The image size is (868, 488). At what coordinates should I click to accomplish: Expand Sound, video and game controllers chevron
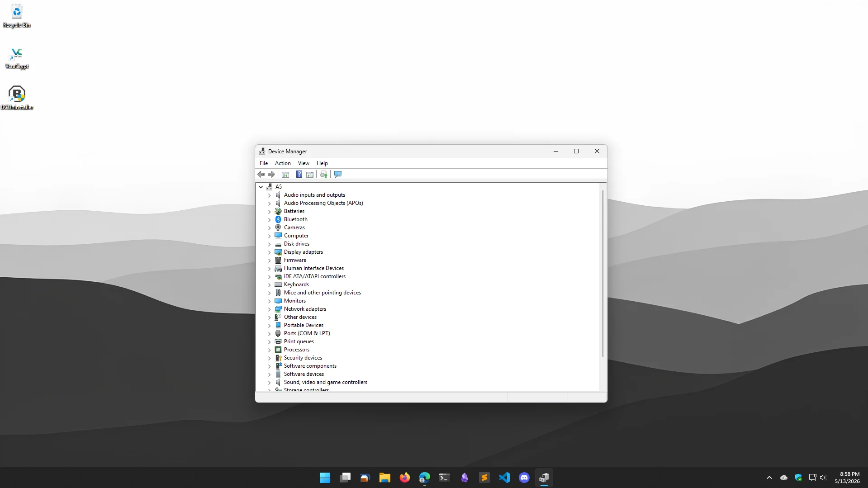click(x=270, y=383)
